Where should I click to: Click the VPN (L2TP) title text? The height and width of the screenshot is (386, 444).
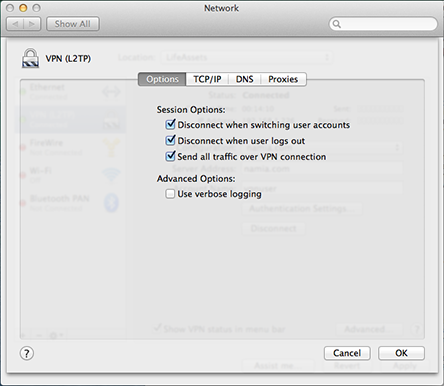point(68,59)
